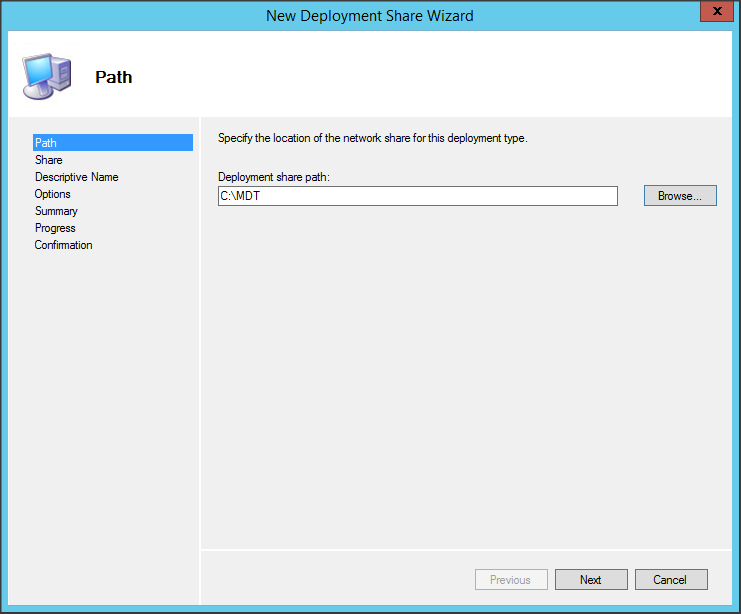741x614 pixels.
Task: Click the computer wizard icon in header
Action: [x=46, y=76]
